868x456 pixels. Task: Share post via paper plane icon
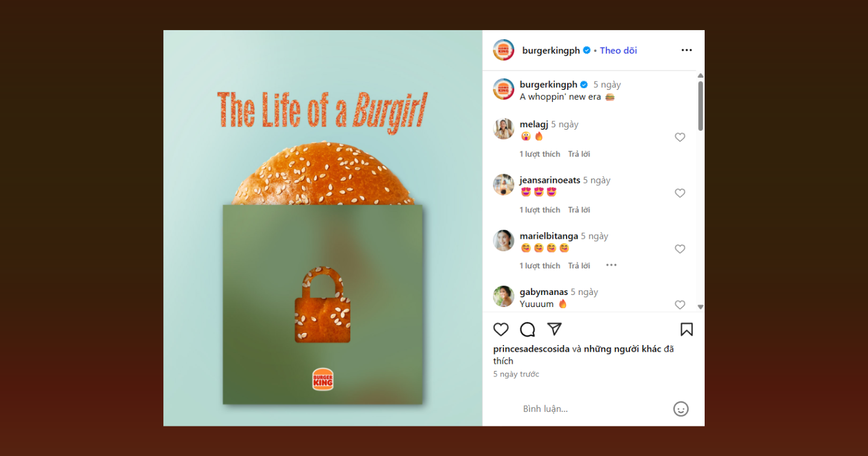555,329
